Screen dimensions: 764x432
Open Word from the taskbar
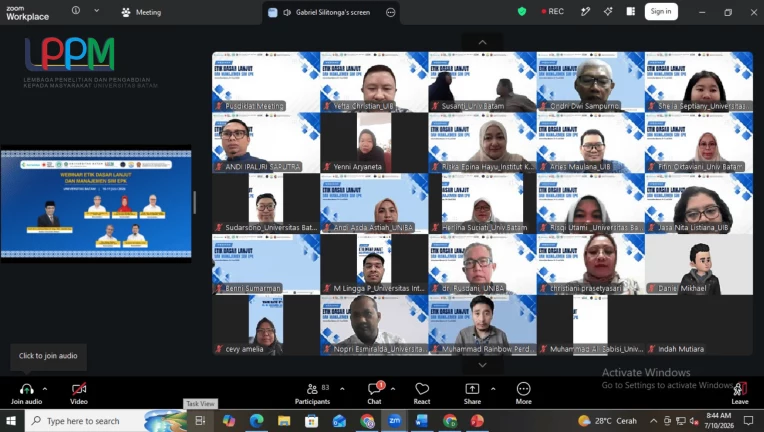click(422, 421)
